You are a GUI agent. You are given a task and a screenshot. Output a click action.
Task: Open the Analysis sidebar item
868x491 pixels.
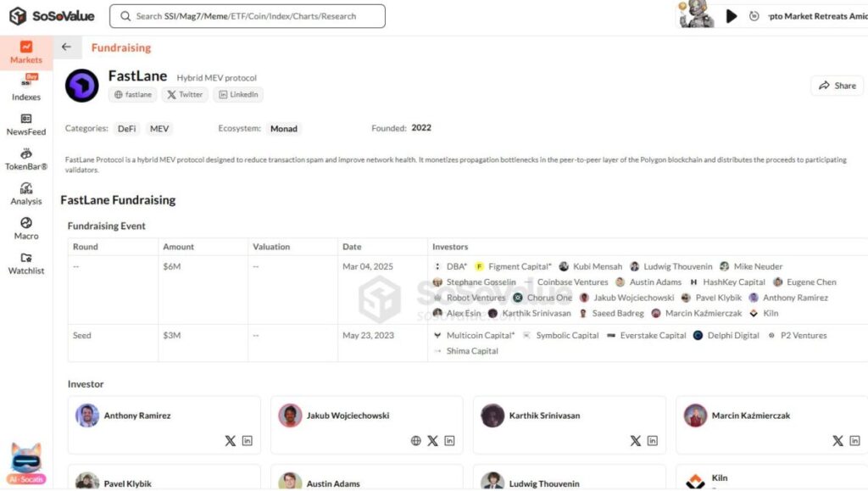[26, 193]
